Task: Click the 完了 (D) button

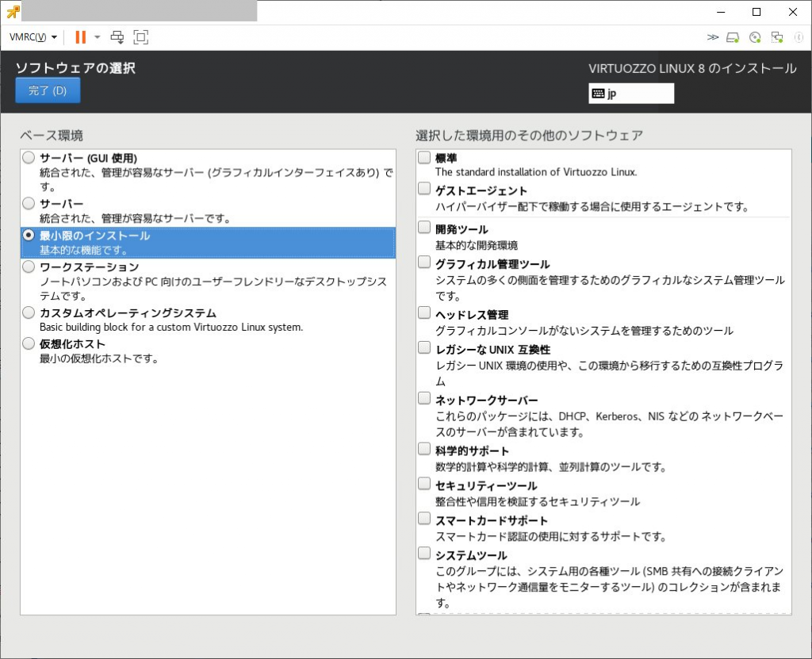Action: pyautogui.click(x=48, y=90)
